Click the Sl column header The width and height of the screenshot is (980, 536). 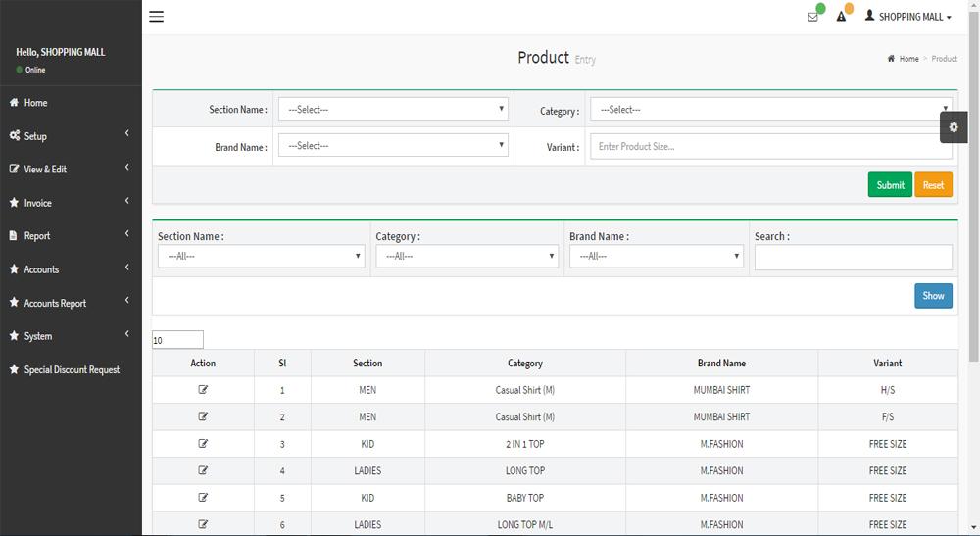(x=282, y=363)
